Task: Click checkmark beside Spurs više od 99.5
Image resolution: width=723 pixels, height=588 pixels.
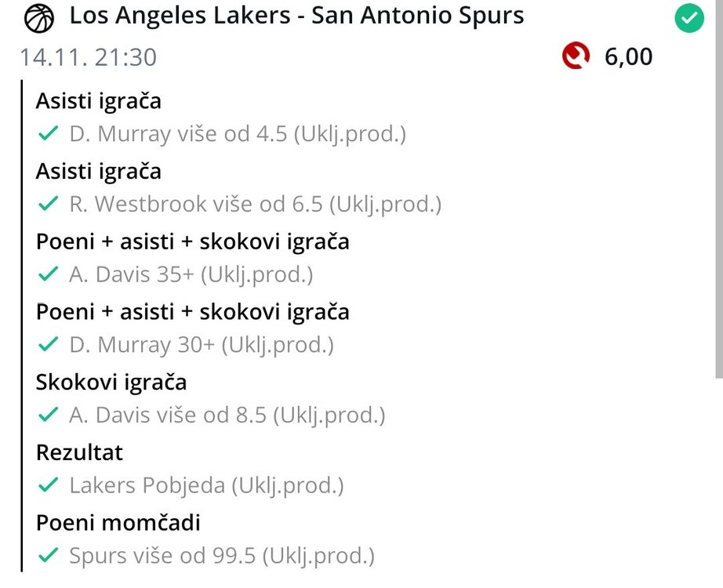Action: click(x=49, y=557)
